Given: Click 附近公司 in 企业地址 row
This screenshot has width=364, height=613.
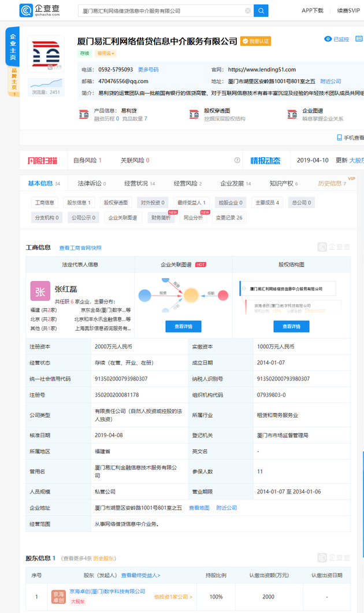Looking at the screenshot, I should click(226, 508).
